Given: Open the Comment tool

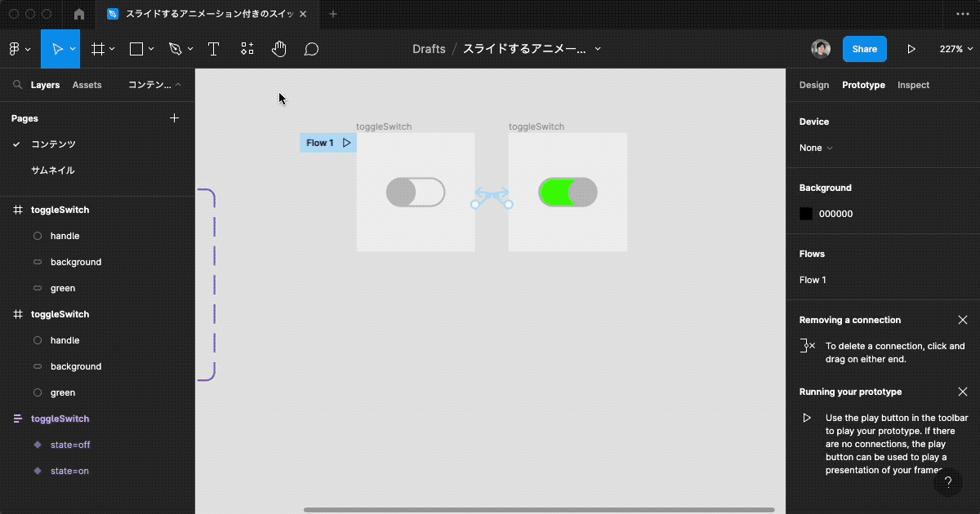Looking at the screenshot, I should (x=311, y=49).
